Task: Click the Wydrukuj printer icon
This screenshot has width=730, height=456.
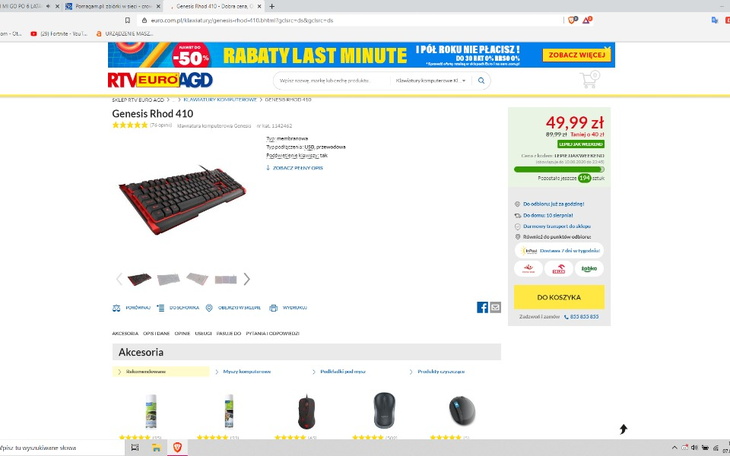Action: 273,308
